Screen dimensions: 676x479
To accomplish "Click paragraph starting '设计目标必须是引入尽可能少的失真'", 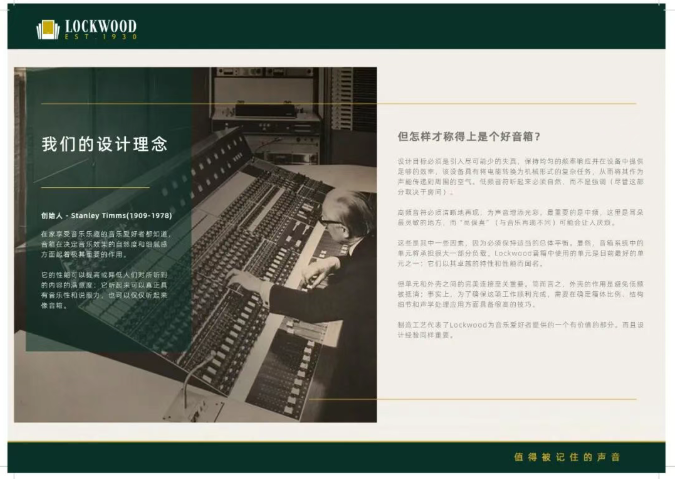I will [x=520, y=176].
